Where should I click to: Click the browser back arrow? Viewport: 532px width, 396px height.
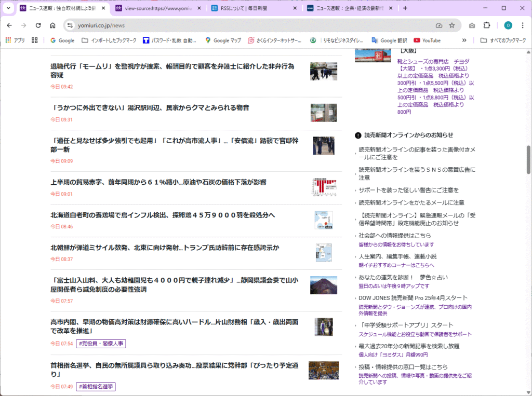tap(9, 25)
